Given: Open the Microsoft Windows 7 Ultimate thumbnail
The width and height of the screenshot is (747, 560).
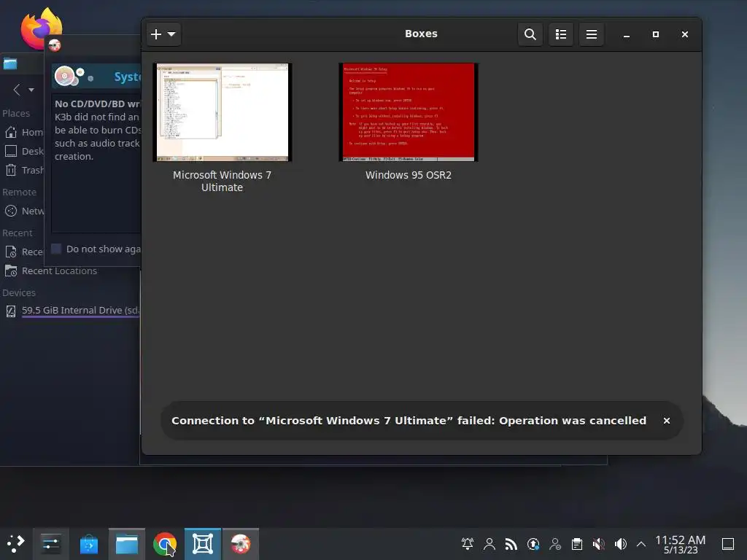Looking at the screenshot, I should pyautogui.click(x=222, y=112).
